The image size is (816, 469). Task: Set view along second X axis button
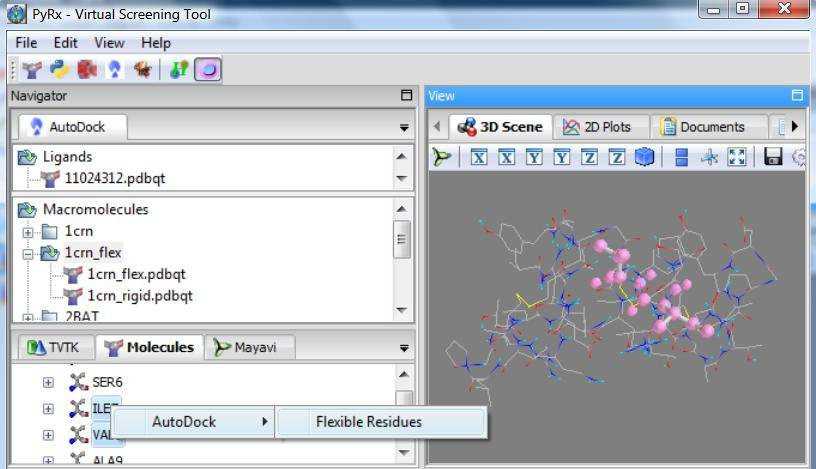(506, 157)
